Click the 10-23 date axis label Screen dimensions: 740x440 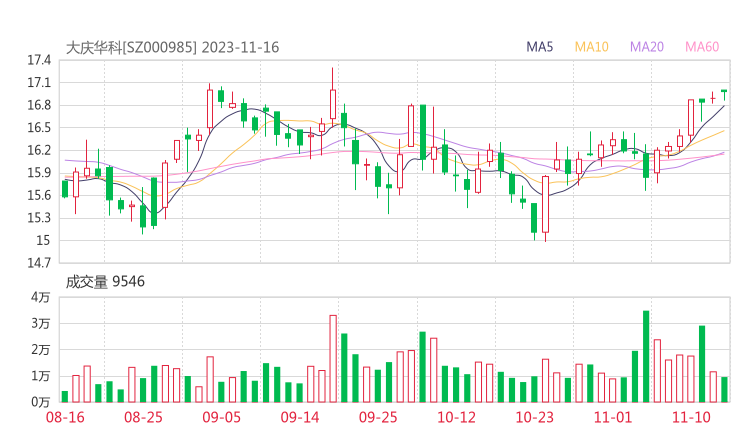(534, 417)
